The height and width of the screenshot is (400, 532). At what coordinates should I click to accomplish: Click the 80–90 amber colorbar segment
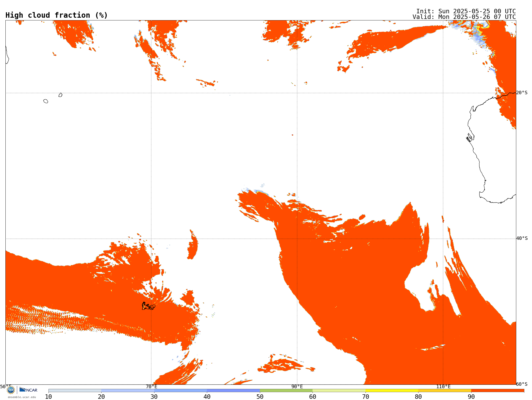(x=445, y=391)
